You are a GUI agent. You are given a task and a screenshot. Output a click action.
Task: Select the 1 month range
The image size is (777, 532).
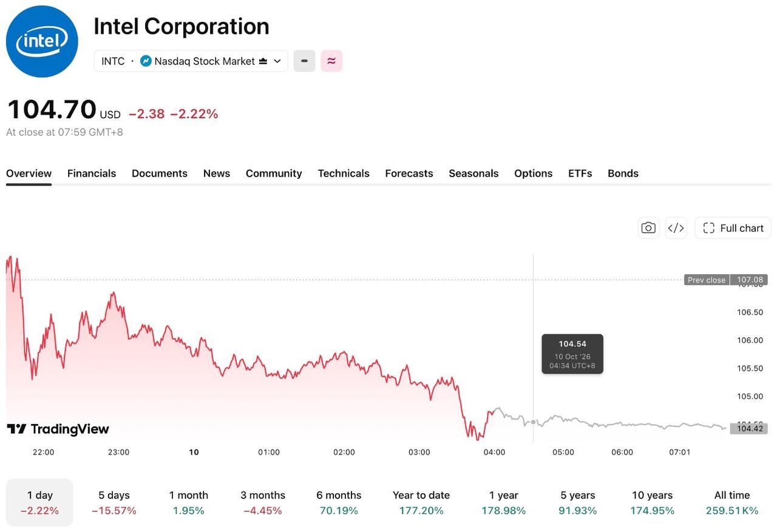[x=189, y=502]
